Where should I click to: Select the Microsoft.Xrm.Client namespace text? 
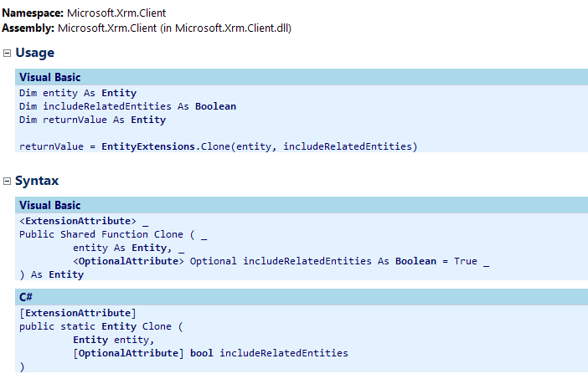(x=116, y=13)
